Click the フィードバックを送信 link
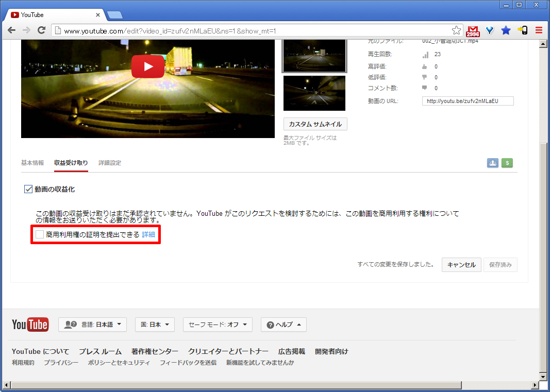 pos(188,363)
